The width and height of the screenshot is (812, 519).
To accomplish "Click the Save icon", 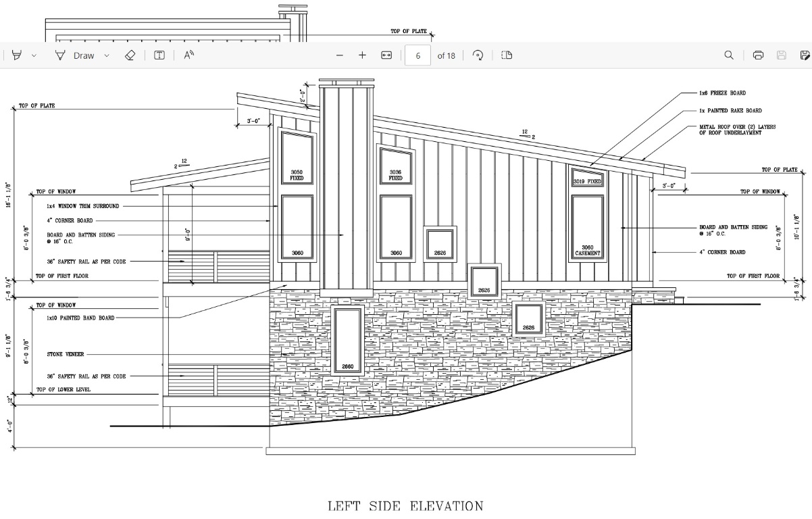I will click(x=782, y=55).
